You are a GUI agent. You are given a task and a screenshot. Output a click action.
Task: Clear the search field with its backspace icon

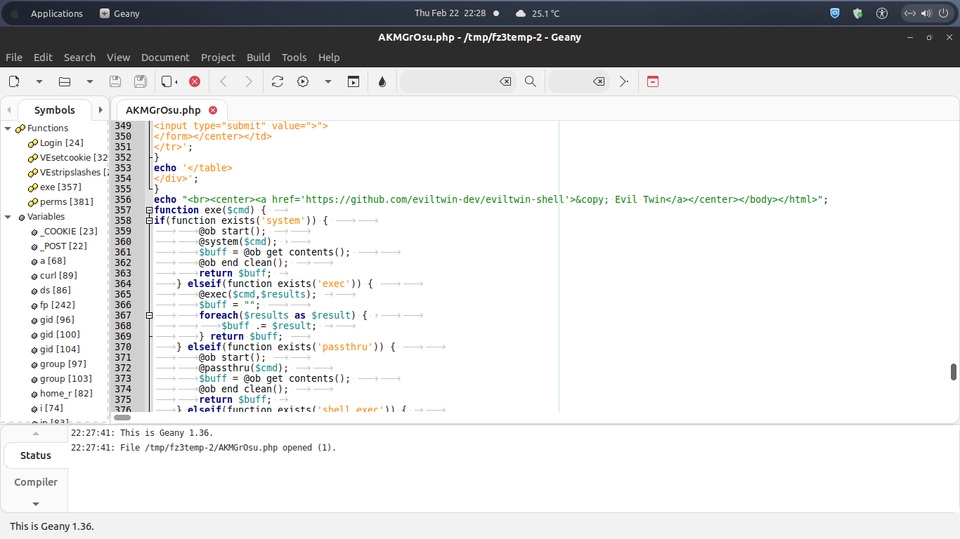pos(505,81)
